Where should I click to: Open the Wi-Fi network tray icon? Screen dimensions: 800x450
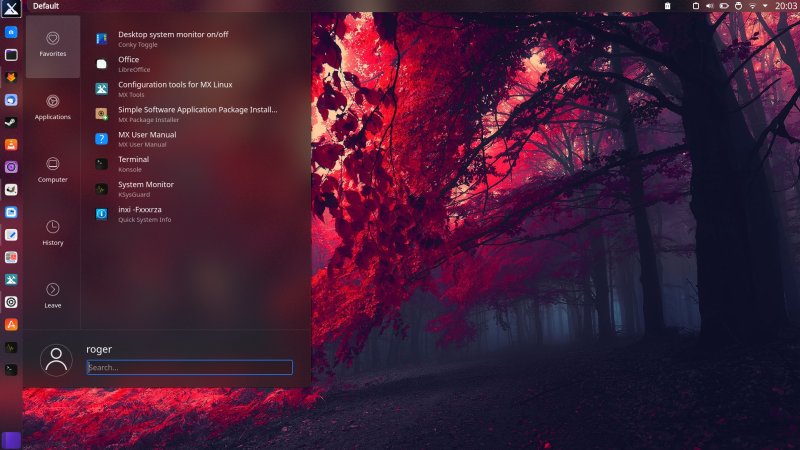pyautogui.click(x=752, y=6)
